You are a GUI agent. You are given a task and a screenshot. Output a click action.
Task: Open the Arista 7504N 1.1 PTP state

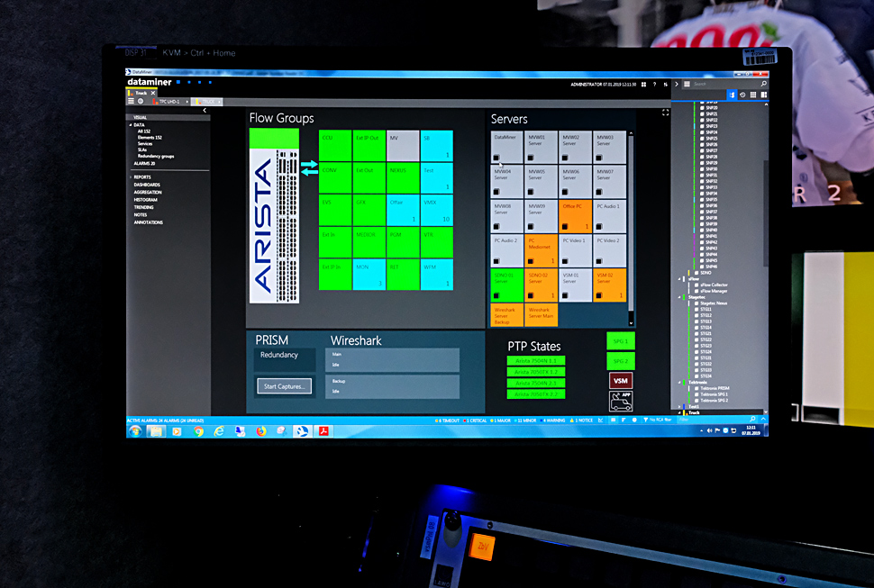[535, 361]
